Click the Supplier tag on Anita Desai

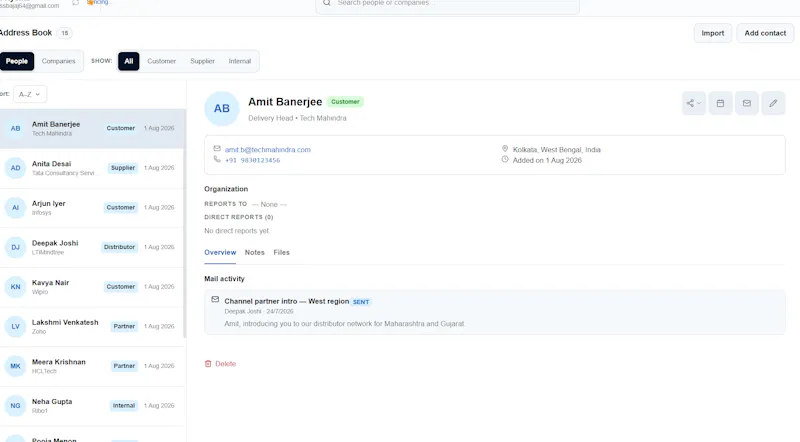(123, 168)
